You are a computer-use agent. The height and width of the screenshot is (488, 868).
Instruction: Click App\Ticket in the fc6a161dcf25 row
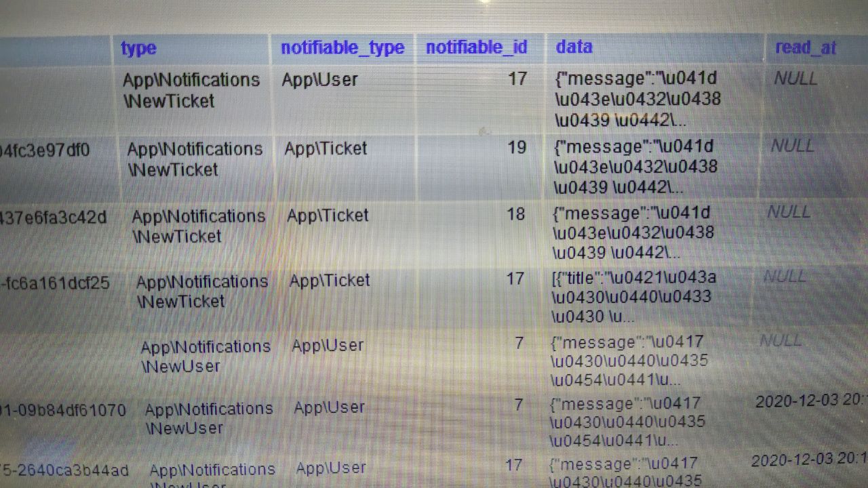pyautogui.click(x=330, y=281)
